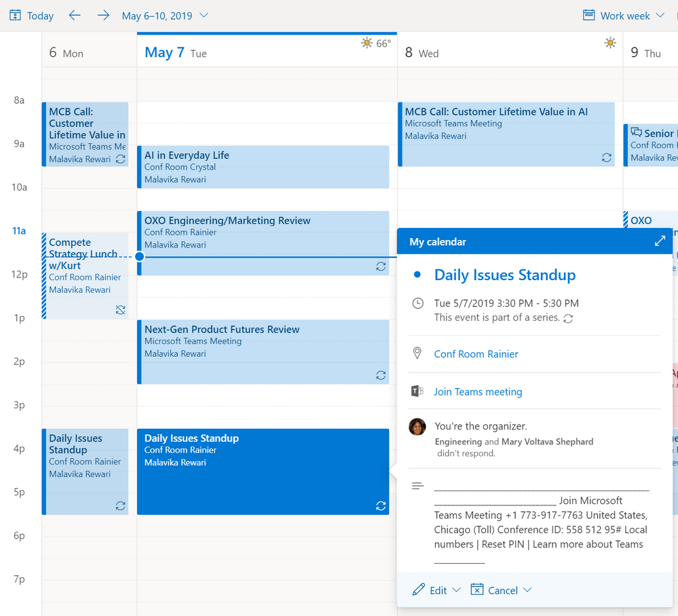Screen dimensions: 678x616
Task: Open Compete Strategy Lunch w/Kurt event
Action: 86,276
